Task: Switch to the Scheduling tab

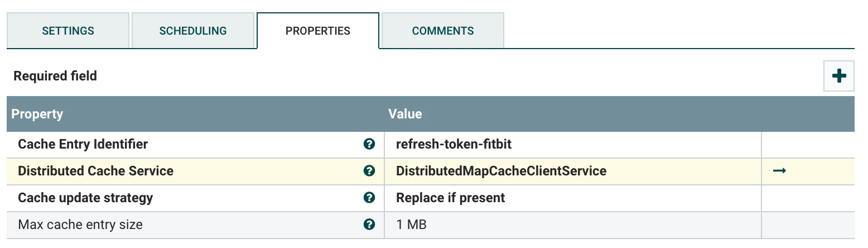Action: click(x=193, y=31)
